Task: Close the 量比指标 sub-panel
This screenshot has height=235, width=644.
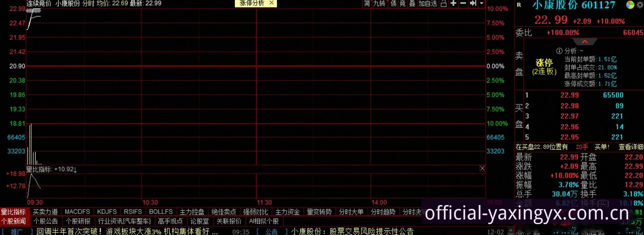Action: point(482,168)
